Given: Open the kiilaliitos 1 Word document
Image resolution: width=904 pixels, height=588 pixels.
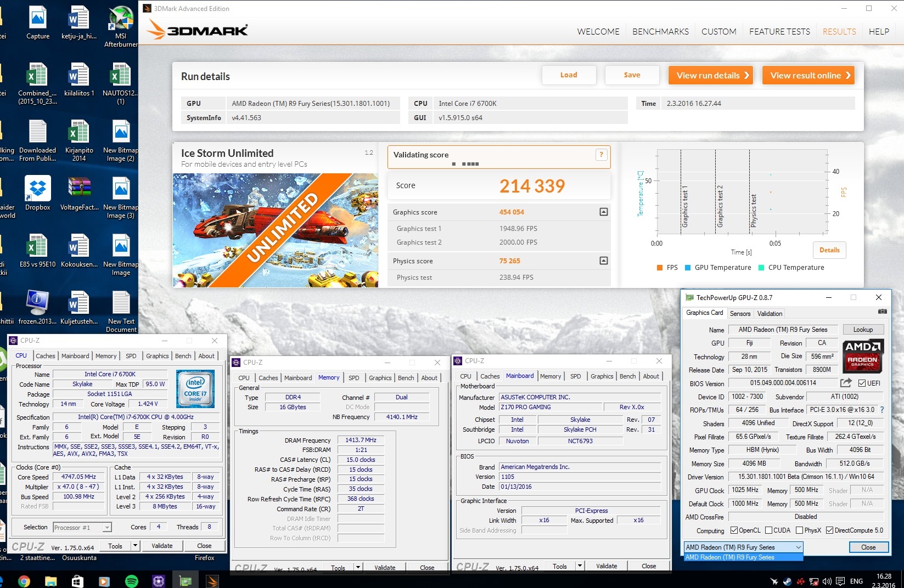Looking at the screenshot, I should tap(79, 79).
